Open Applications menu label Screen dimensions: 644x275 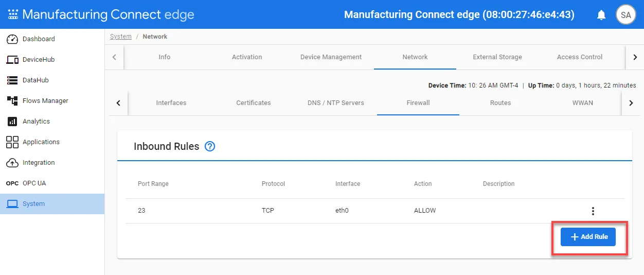tap(41, 142)
